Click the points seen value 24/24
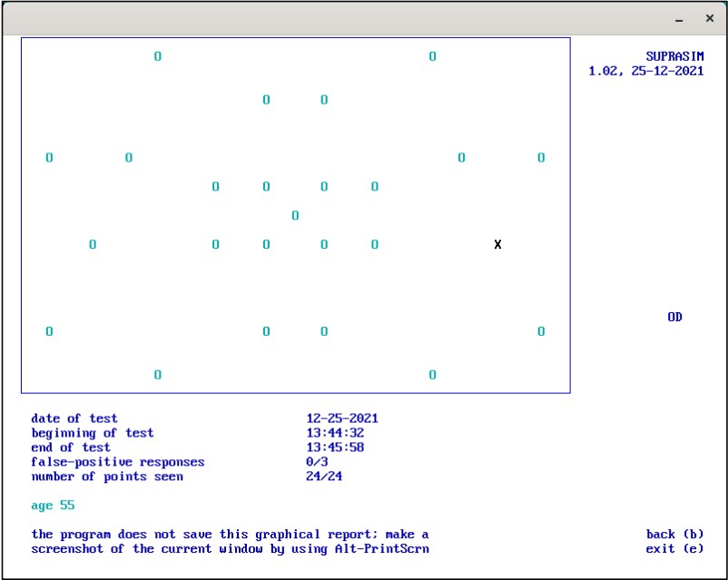The width and height of the screenshot is (728, 580). click(x=324, y=477)
